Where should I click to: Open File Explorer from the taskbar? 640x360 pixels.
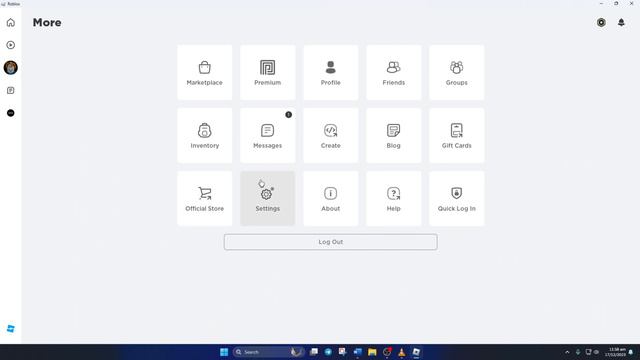click(x=372, y=352)
